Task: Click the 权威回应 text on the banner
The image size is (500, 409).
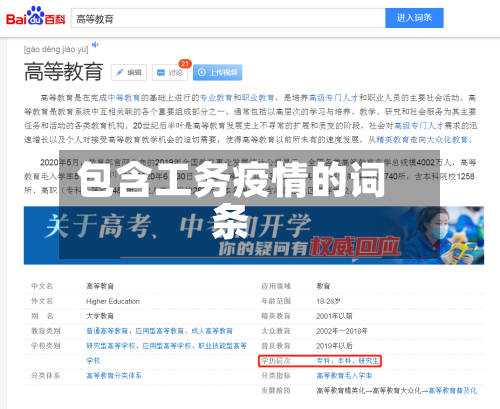Action: tap(355, 248)
